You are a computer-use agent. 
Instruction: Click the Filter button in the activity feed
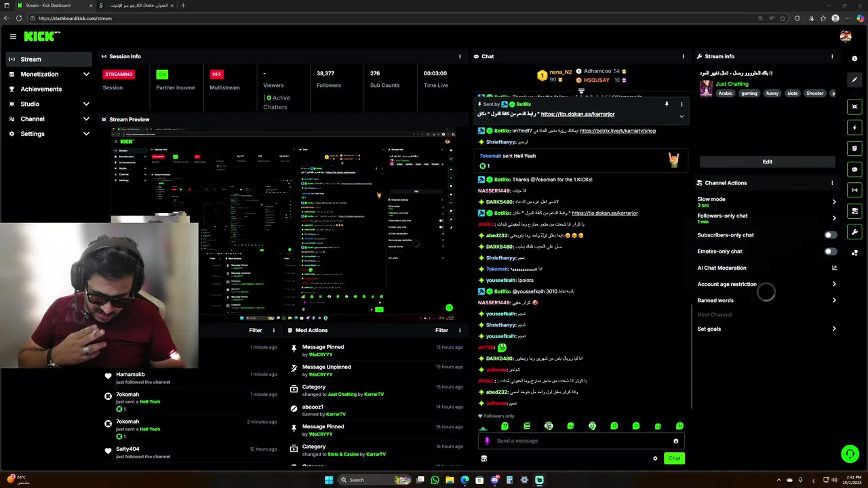click(x=255, y=331)
